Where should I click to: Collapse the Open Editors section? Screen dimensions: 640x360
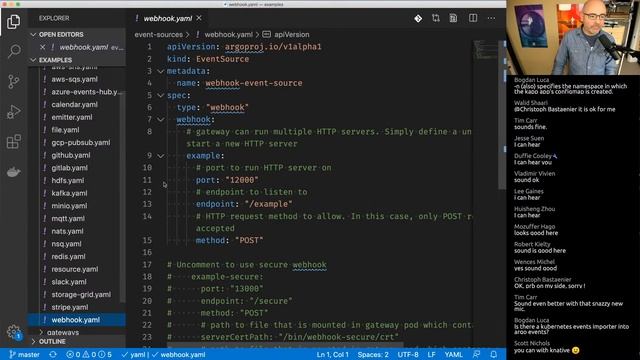pyautogui.click(x=77, y=35)
